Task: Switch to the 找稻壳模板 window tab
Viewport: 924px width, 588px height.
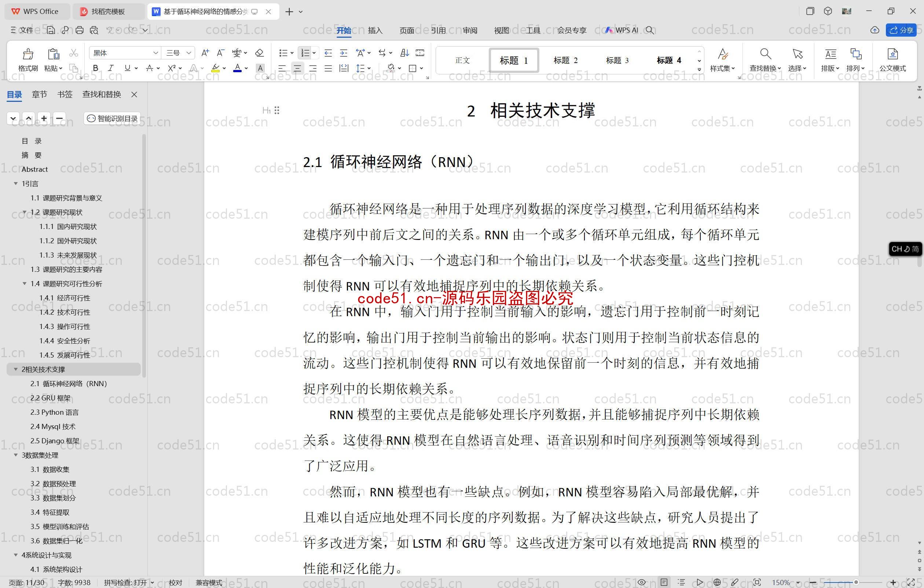Action: [108, 11]
